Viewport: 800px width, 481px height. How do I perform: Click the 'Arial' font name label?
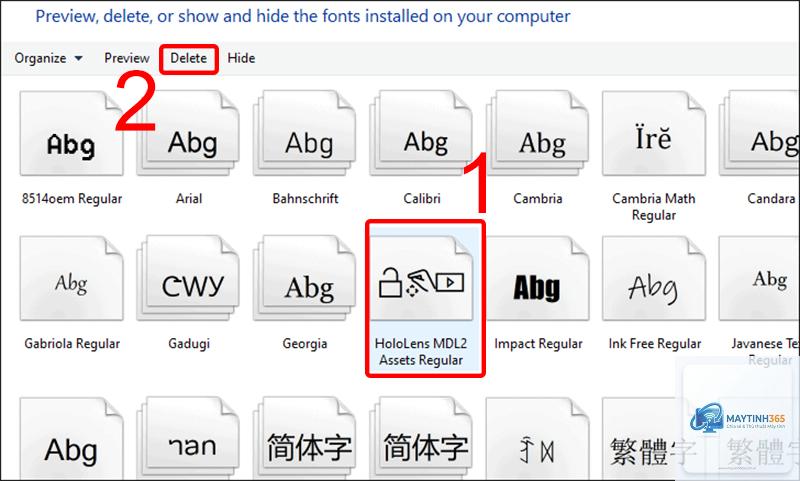(x=189, y=198)
